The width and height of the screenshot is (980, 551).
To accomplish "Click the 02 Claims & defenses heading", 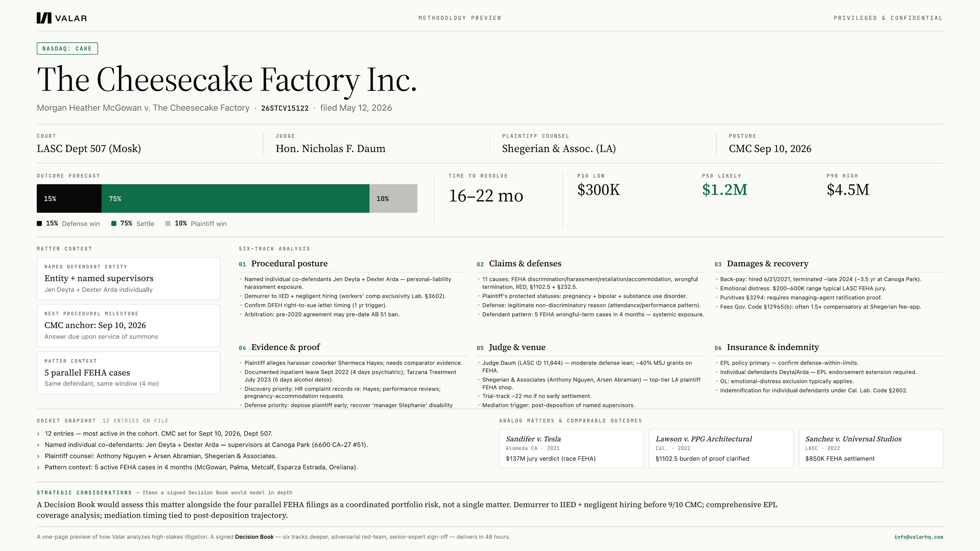I will [519, 264].
